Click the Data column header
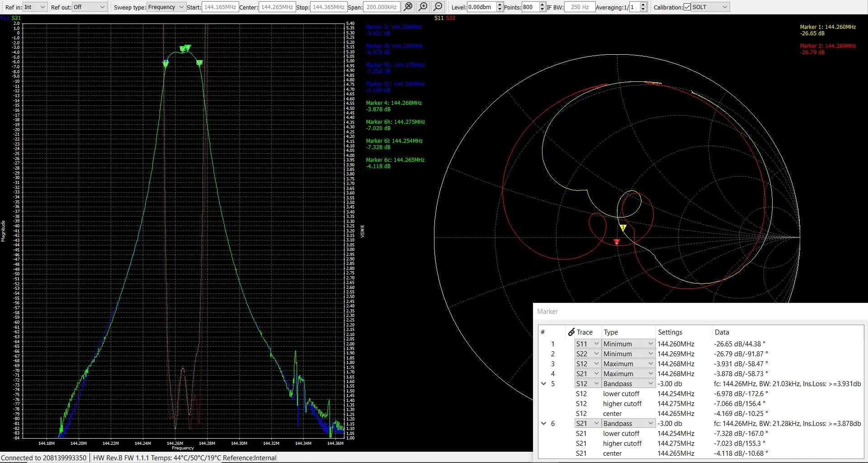Screen dimensions: 868x463 click(722, 332)
